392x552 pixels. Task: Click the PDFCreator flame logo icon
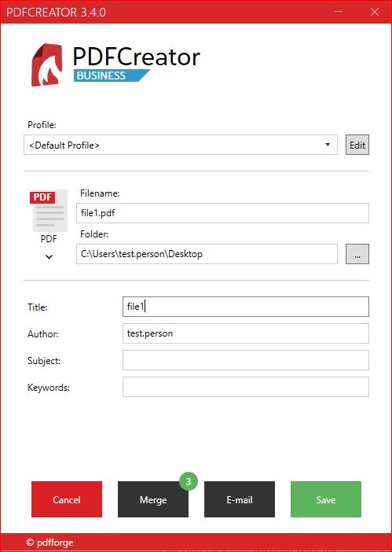(x=47, y=64)
